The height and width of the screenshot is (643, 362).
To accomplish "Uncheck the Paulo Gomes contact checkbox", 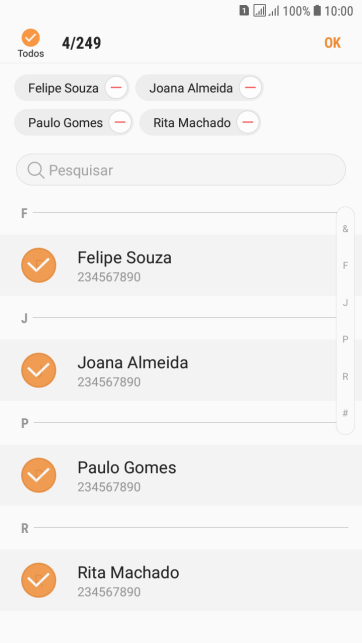I will (39, 475).
